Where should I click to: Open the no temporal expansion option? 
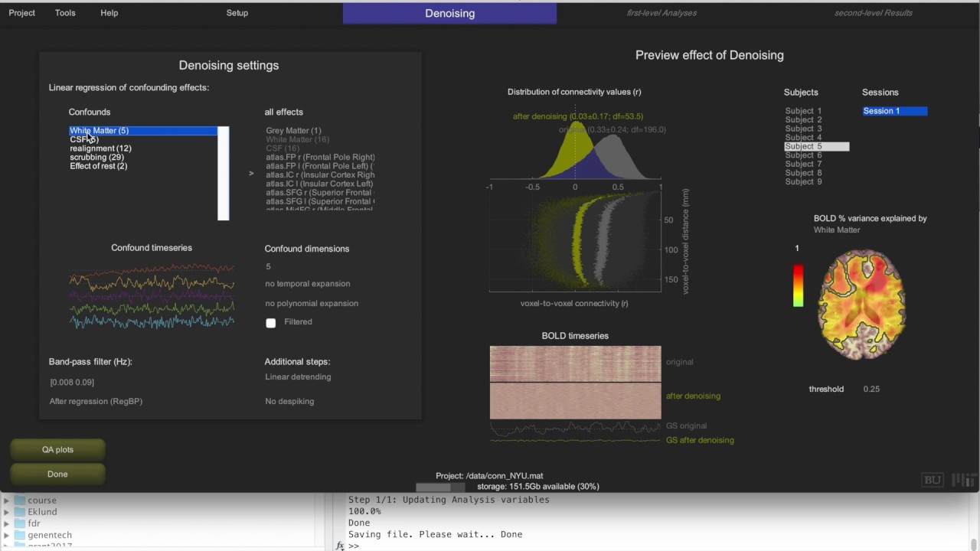click(x=308, y=284)
